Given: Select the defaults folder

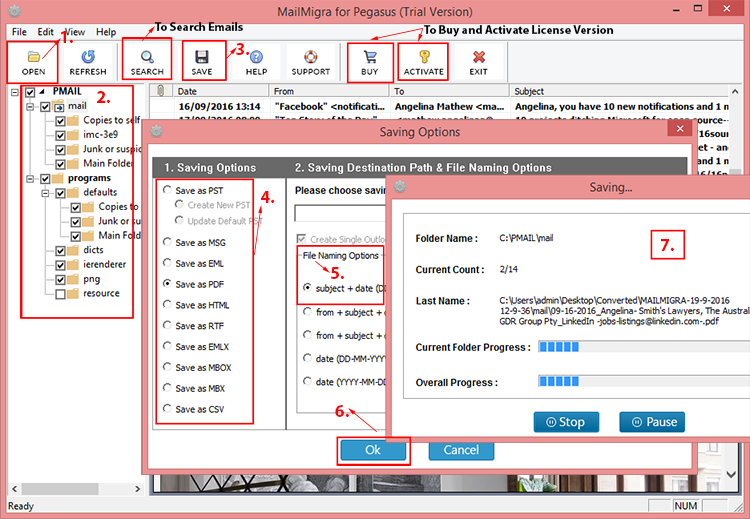Looking at the screenshot, I should [x=100, y=192].
